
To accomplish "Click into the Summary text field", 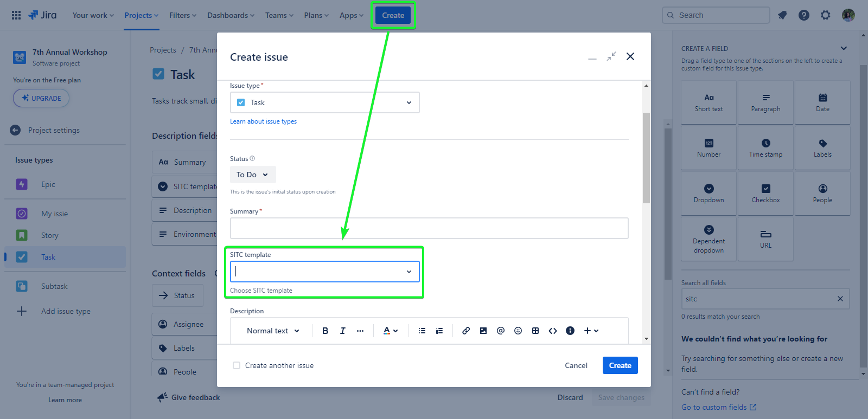I will pyautogui.click(x=429, y=228).
